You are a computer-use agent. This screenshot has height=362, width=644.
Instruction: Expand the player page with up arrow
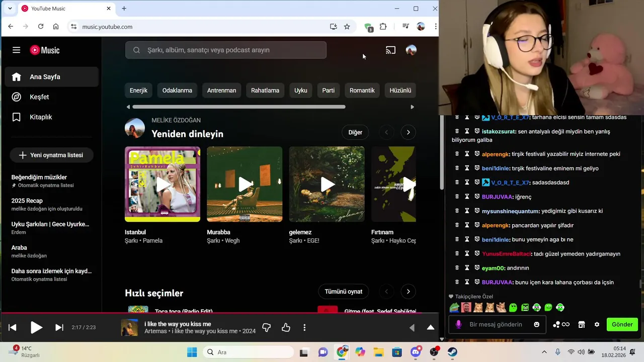point(431,327)
